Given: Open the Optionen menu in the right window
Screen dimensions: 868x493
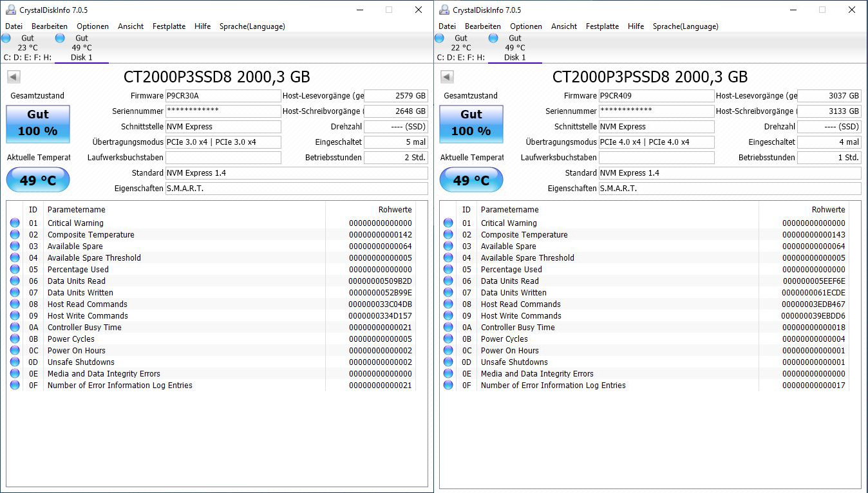Looking at the screenshot, I should tap(526, 26).
